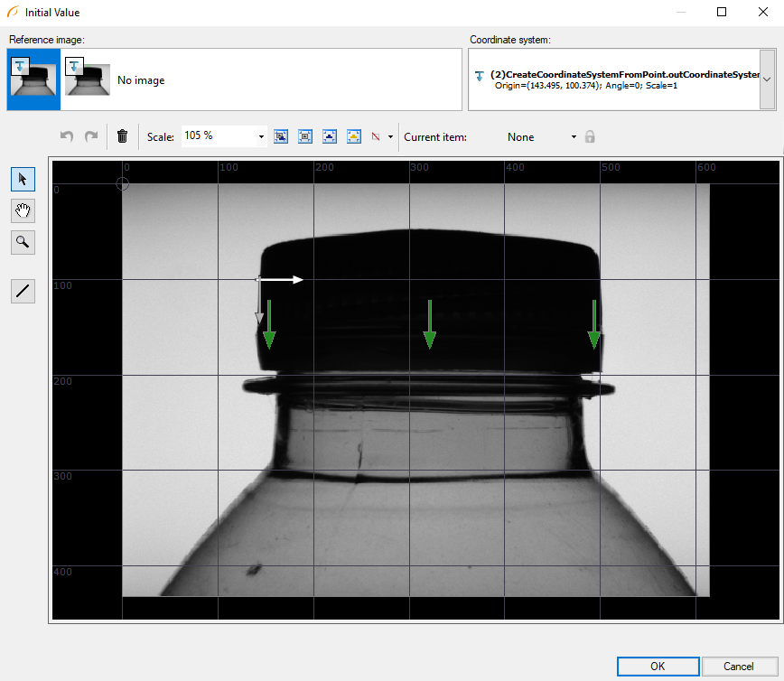Click the fourth zoom-fit icon after Scale
The image size is (784, 681).
coord(354,136)
